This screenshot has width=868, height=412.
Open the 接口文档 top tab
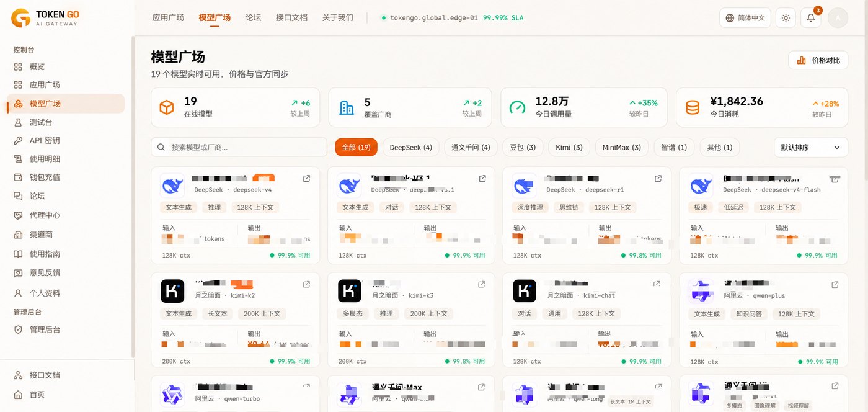(291, 17)
